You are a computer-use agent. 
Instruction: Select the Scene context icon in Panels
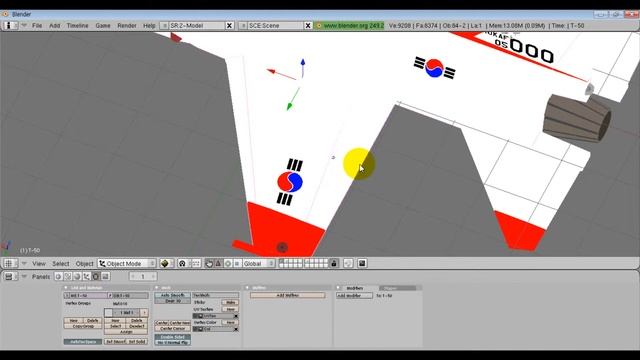point(105,276)
